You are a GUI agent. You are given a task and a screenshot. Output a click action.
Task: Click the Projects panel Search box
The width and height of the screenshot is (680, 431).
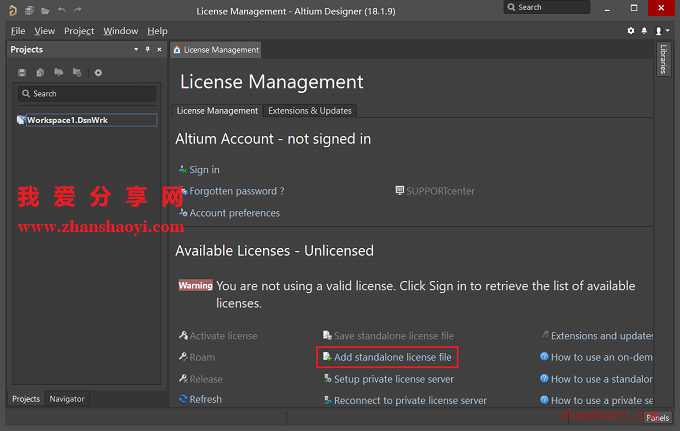pyautogui.click(x=87, y=94)
